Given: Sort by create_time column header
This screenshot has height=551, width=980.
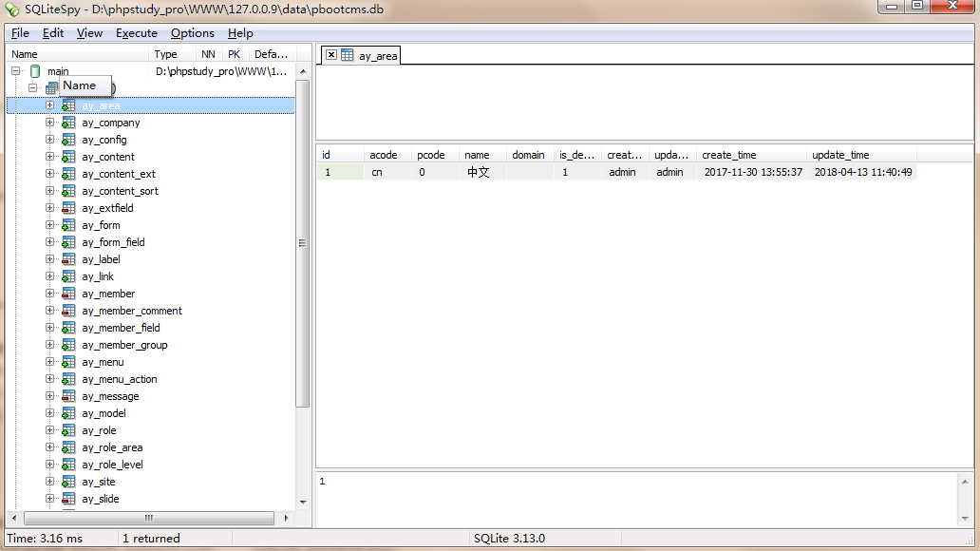Looking at the screenshot, I should point(729,155).
